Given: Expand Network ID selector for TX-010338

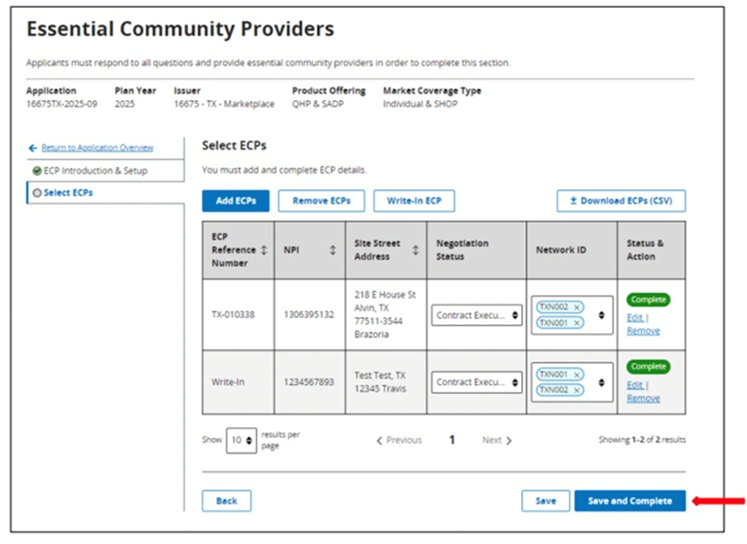Looking at the screenshot, I should coord(601,315).
